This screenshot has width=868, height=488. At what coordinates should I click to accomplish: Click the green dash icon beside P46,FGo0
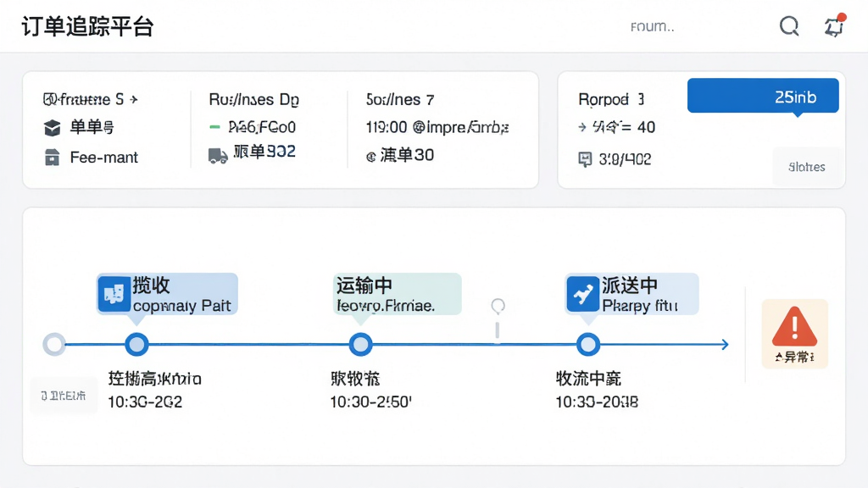pyautogui.click(x=214, y=127)
